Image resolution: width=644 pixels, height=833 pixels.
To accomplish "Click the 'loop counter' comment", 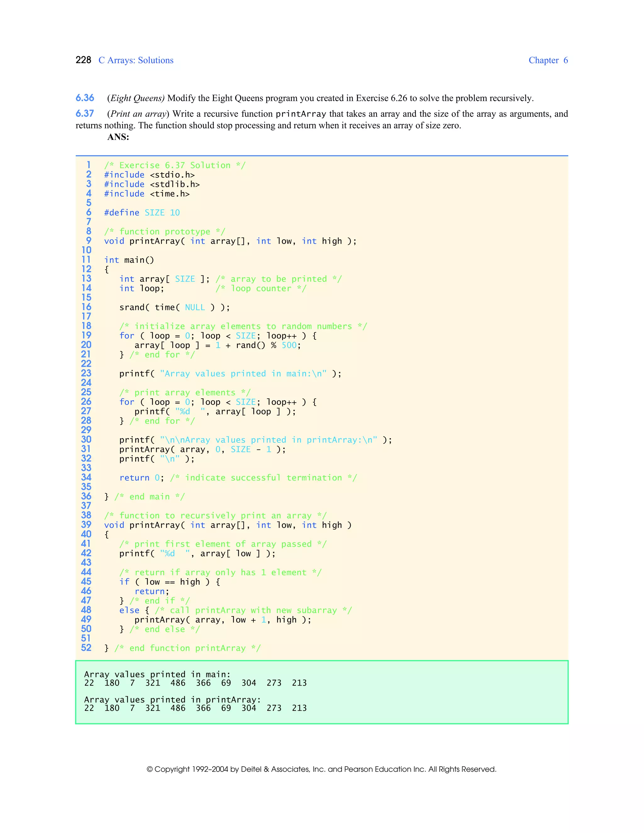I will 261,288.
